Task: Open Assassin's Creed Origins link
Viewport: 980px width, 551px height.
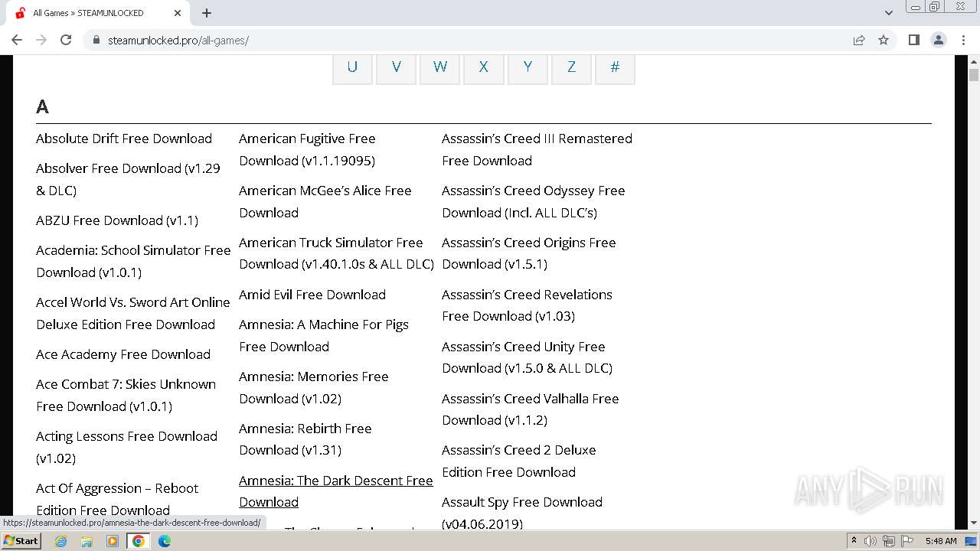Action: click(x=529, y=253)
